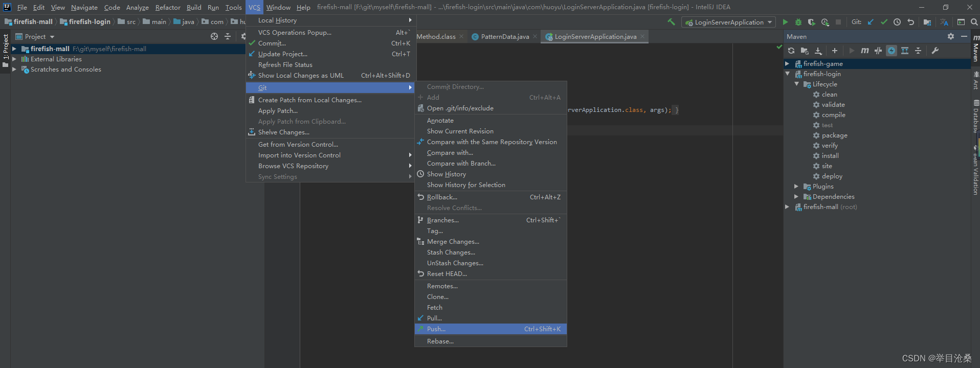Viewport: 980px width, 368px height.
Task: Click locate file crosshair icon in Project panel
Action: [x=214, y=36]
